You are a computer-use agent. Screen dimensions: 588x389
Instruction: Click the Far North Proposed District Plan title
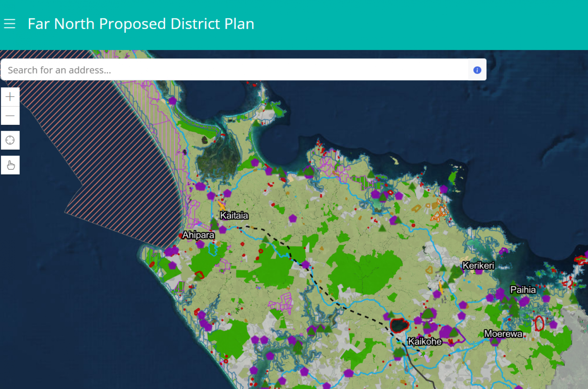141,24
